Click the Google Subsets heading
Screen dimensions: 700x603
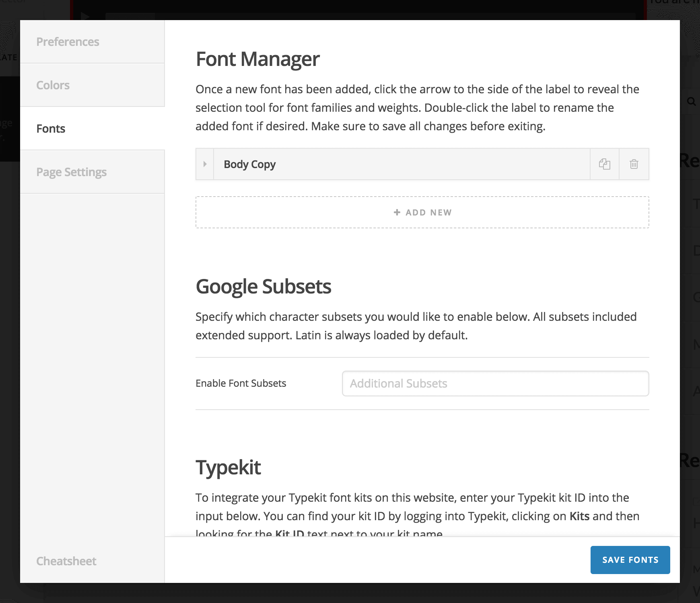[263, 287]
